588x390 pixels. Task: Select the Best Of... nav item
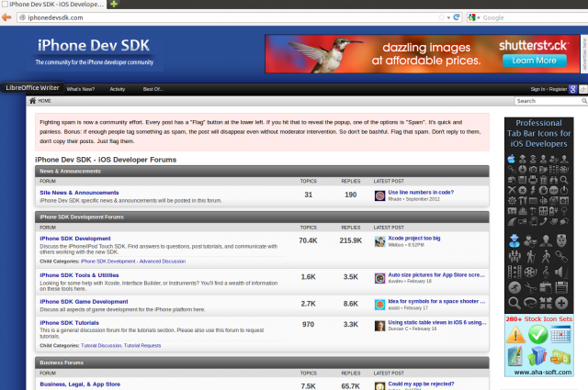coord(153,89)
